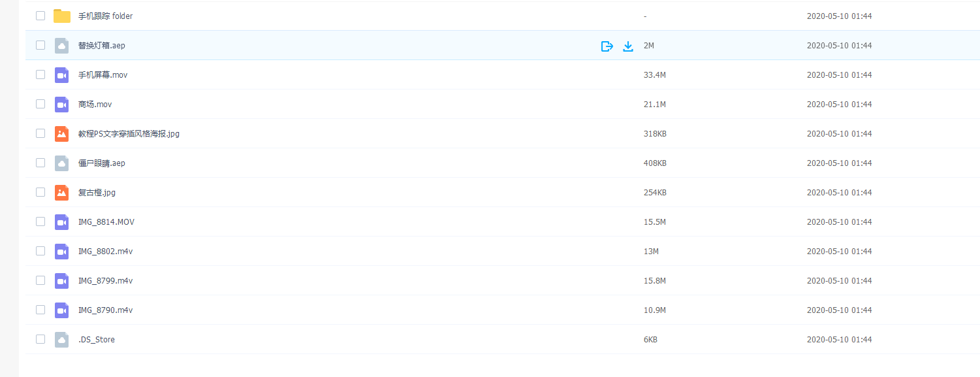Click the video icon for IMG_8799.m4v

pos(62,280)
